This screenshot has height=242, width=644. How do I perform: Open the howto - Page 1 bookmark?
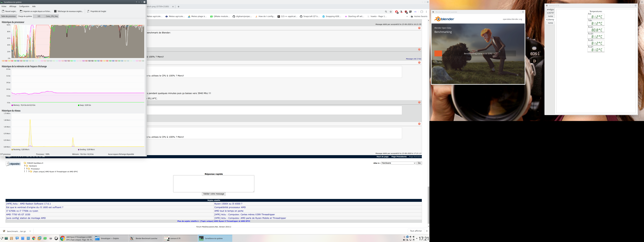point(377,17)
